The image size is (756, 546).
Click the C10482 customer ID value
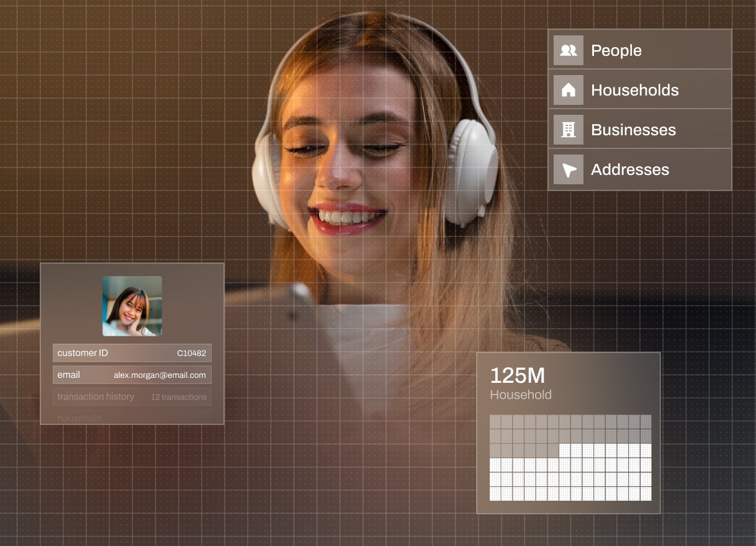pos(191,353)
